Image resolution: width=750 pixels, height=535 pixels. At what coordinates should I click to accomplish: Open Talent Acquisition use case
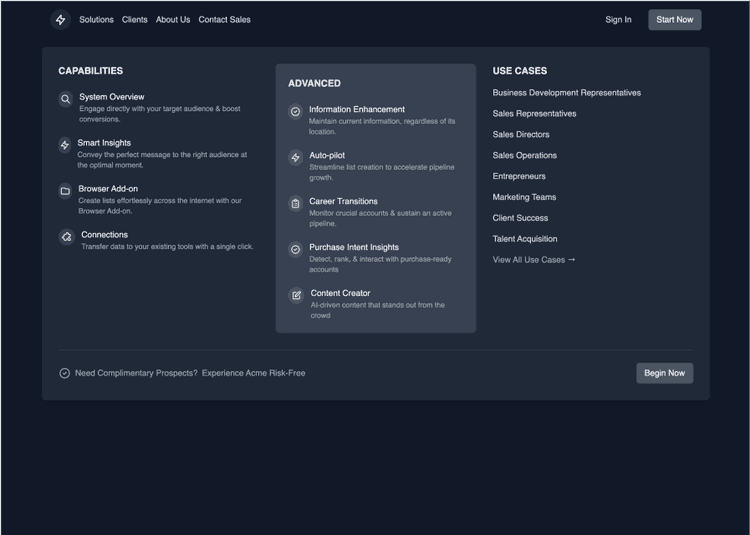524,239
